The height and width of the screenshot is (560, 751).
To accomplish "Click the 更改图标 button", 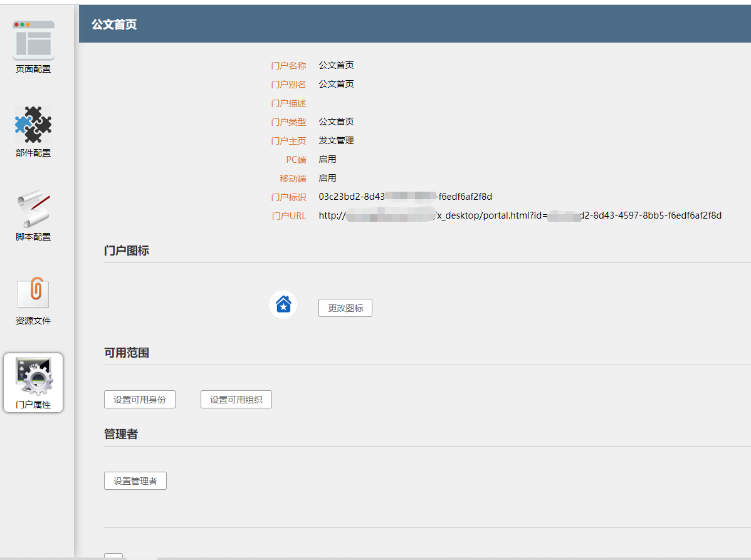I will [345, 308].
